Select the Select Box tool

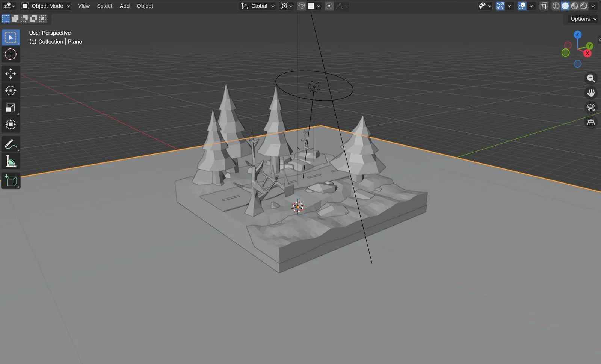tap(11, 38)
